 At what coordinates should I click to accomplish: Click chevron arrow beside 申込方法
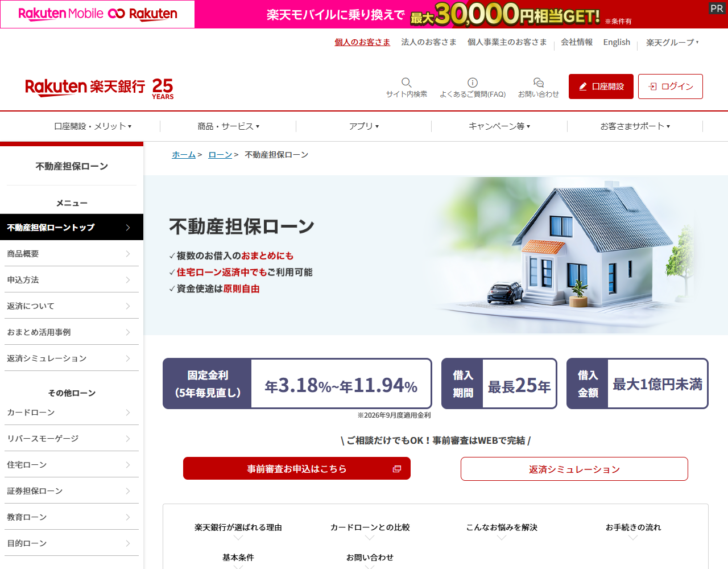point(128,280)
